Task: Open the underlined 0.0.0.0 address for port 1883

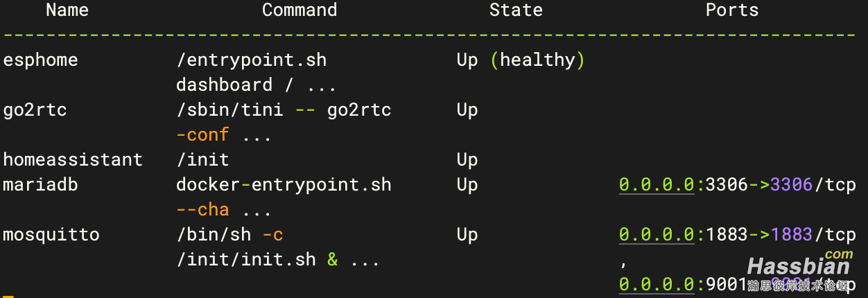Action: tap(657, 235)
